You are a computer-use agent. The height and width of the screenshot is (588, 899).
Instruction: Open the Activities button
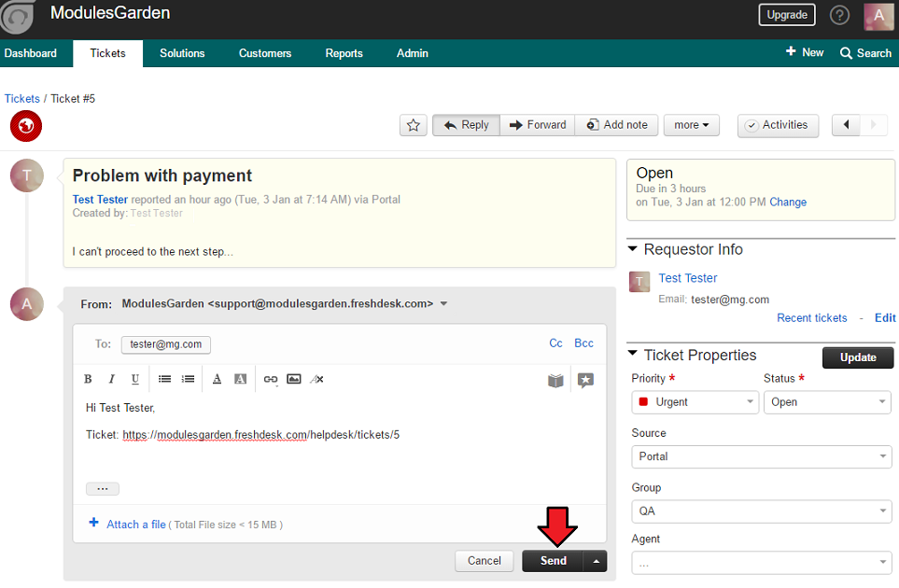click(778, 125)
